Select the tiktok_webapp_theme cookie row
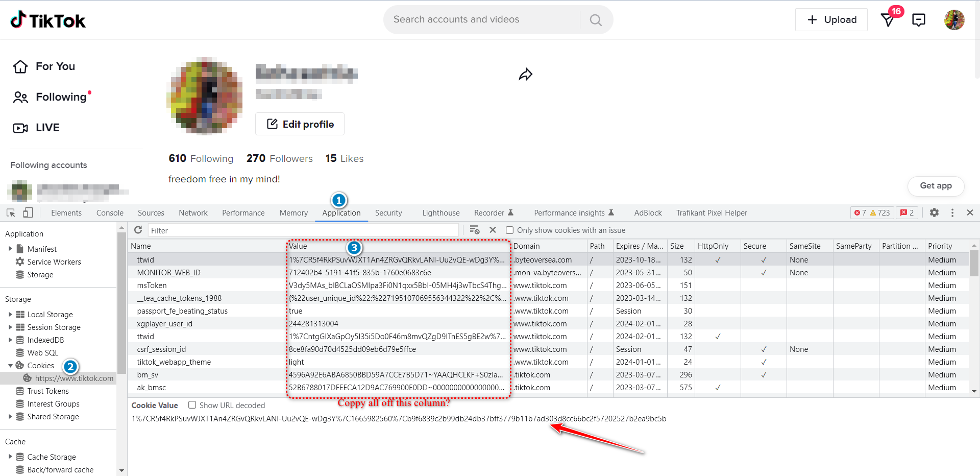 pyautogui.click(x=549, y=362)
